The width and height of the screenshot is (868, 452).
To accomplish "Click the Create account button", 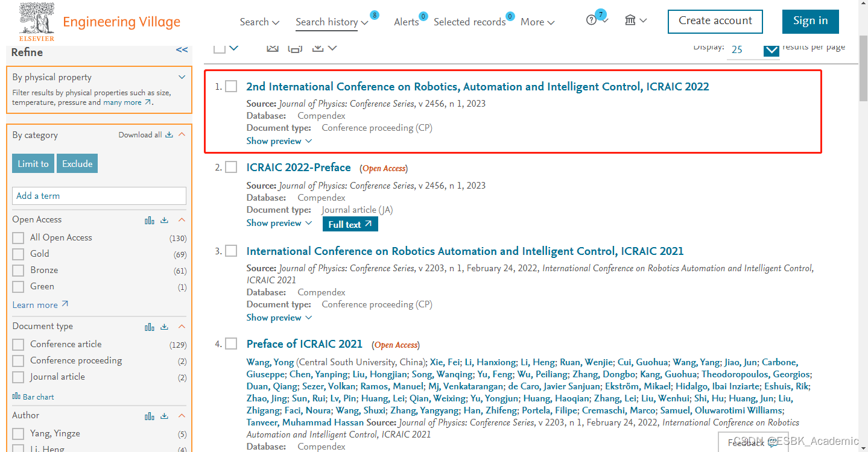I will 715,21.
